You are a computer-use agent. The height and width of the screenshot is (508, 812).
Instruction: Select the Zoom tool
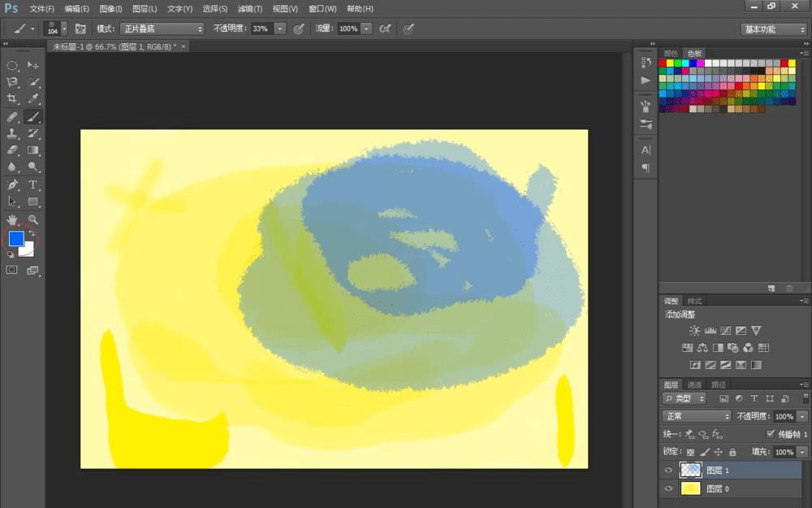point(33,219)
